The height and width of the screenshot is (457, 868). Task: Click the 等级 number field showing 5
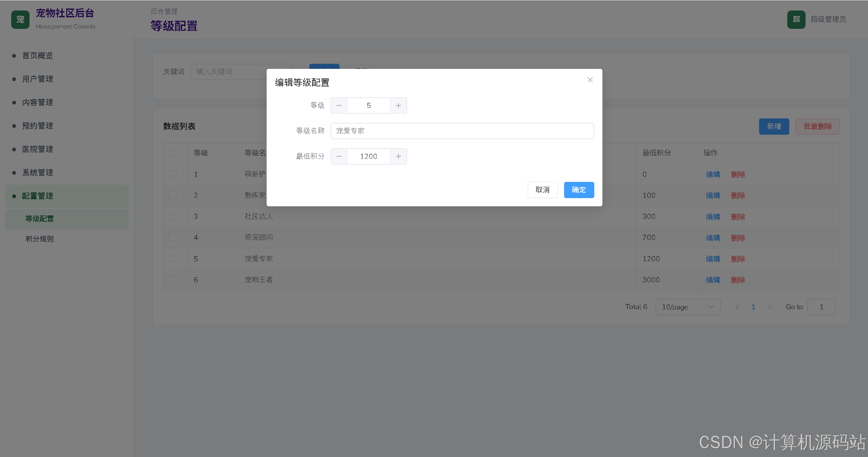pyautogui.click(x=369, y=106)
